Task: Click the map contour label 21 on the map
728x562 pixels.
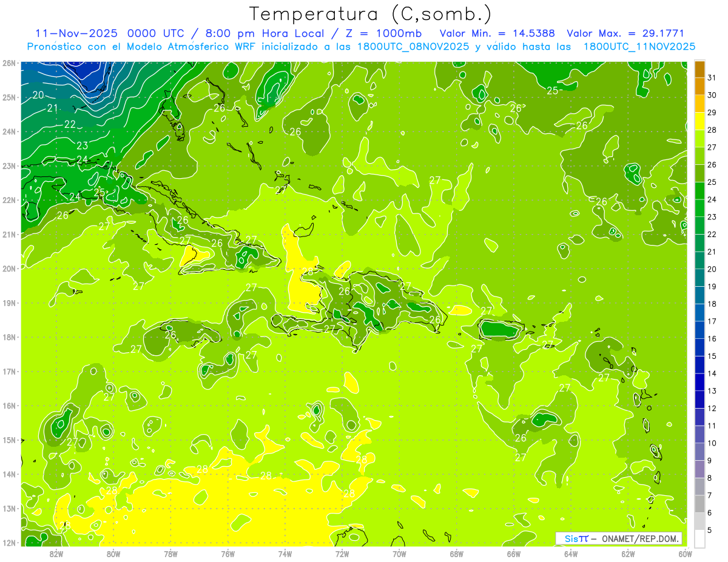Action: 53,109
